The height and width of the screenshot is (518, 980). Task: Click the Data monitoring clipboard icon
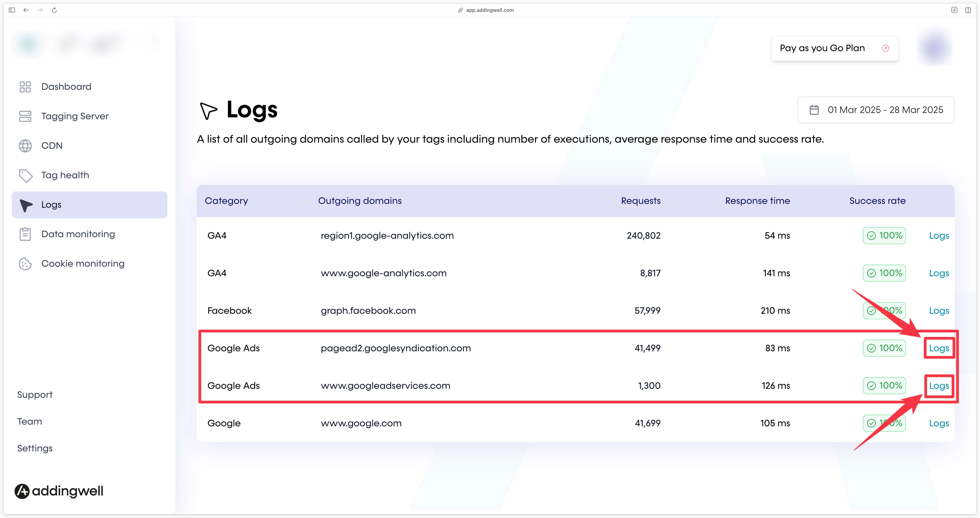[x=25, y=234]
